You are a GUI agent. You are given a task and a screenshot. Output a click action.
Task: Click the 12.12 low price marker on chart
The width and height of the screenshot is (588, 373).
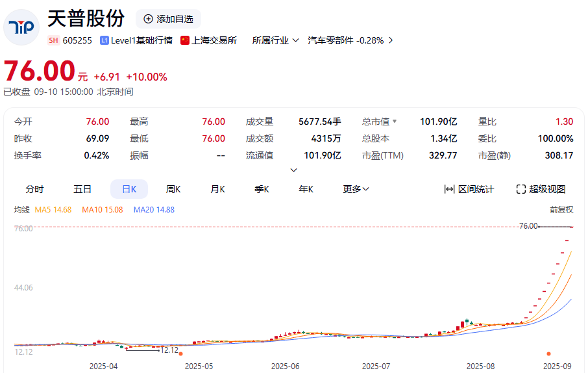click(169, 350)
